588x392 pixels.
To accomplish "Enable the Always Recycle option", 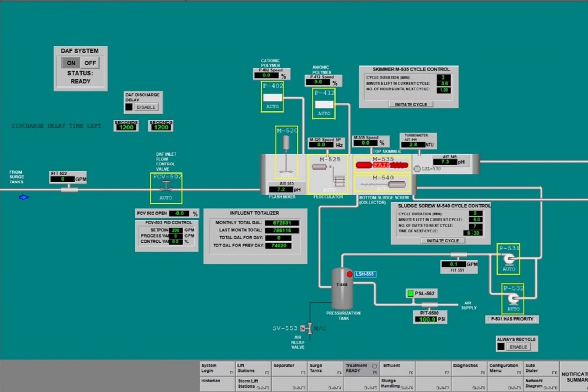I will point(519,347).
